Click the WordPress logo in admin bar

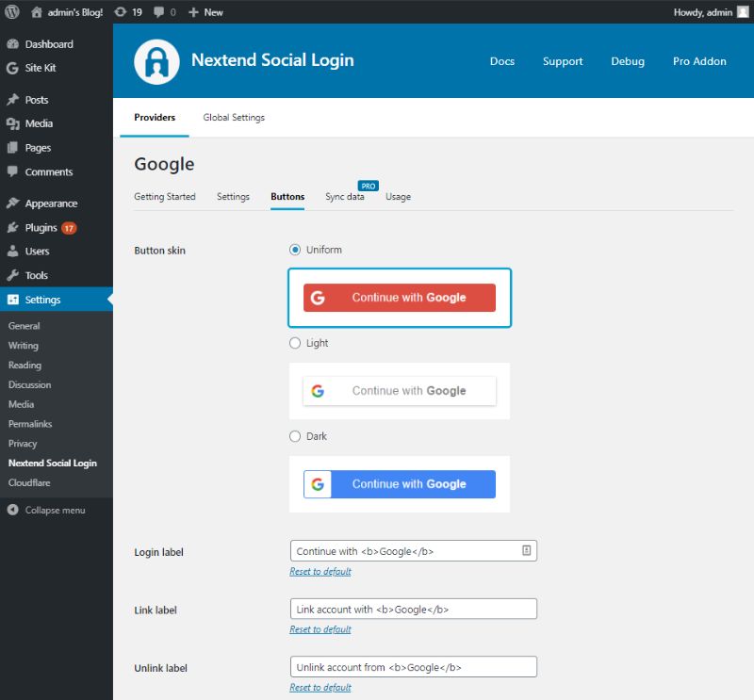pyautogui.click(x=12, y=12)
